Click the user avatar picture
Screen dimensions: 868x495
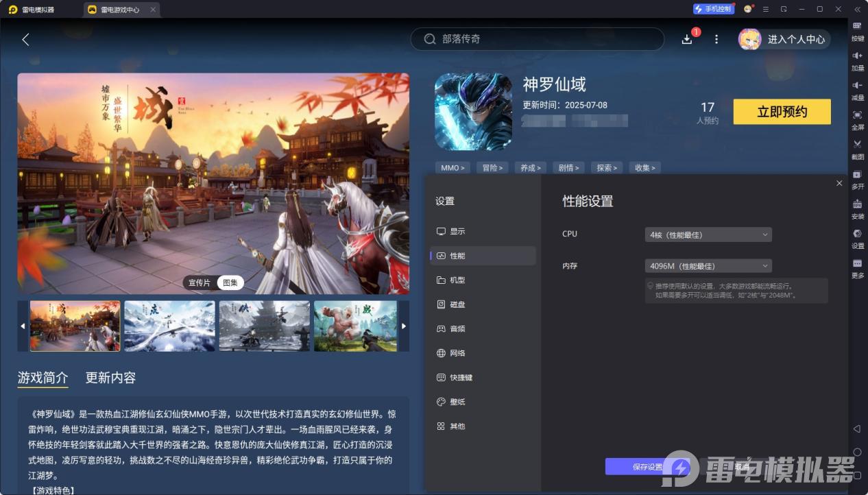[x=749, y=39]
